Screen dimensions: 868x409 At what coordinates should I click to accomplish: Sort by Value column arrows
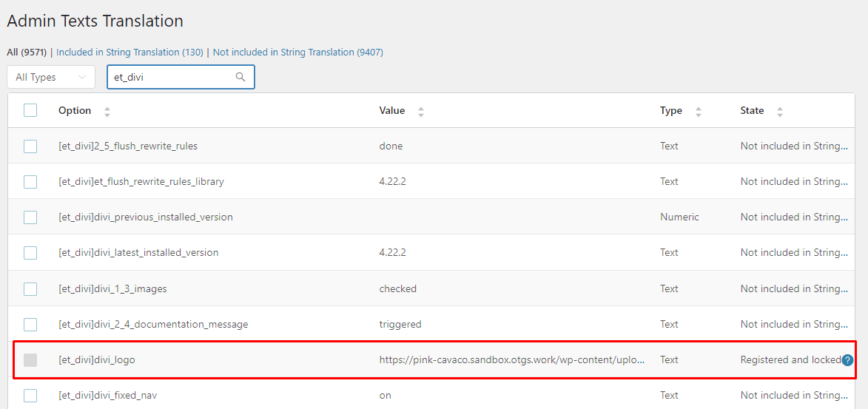(x=421, y=111)
